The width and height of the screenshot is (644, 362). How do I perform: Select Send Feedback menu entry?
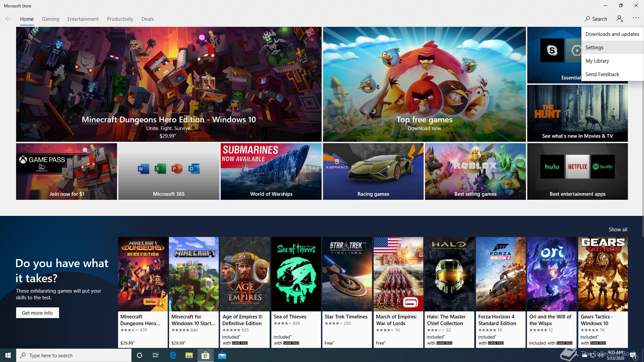[x=612, y=74]
